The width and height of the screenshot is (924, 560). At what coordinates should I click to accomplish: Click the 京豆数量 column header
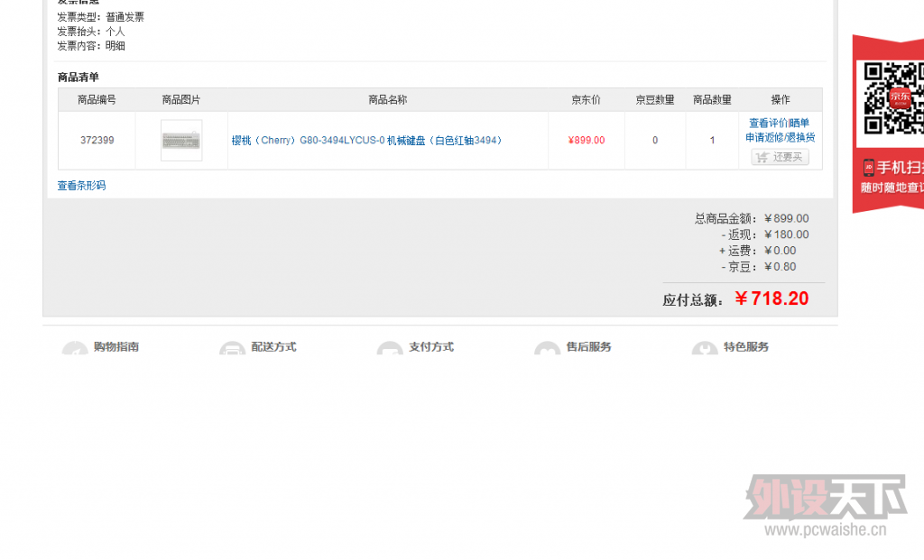tap(655, 99)
